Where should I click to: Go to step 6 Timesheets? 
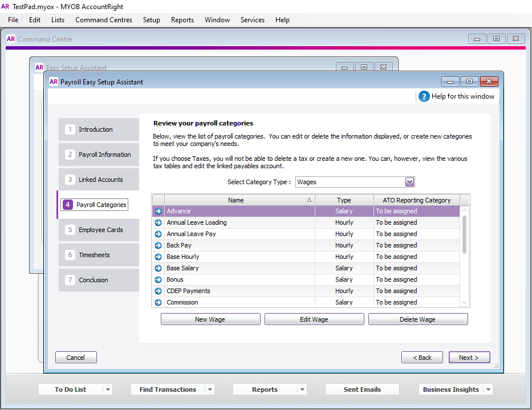tap(99, 255)
